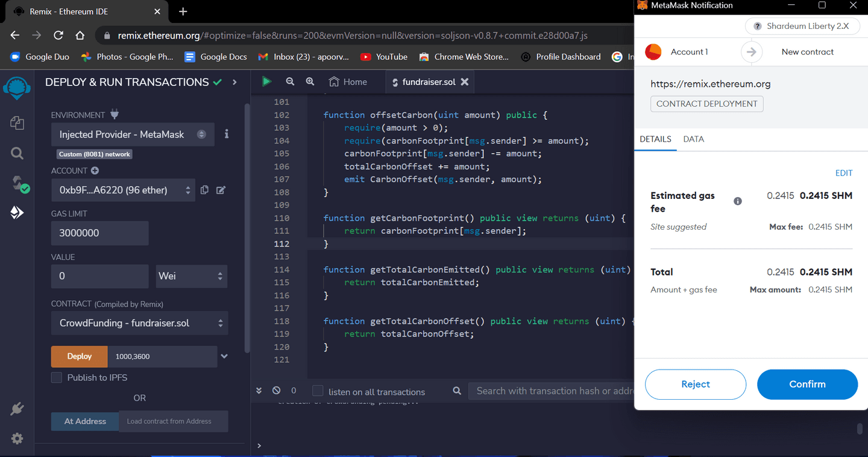Click the Custom (8081) network badge

(95, 154)
